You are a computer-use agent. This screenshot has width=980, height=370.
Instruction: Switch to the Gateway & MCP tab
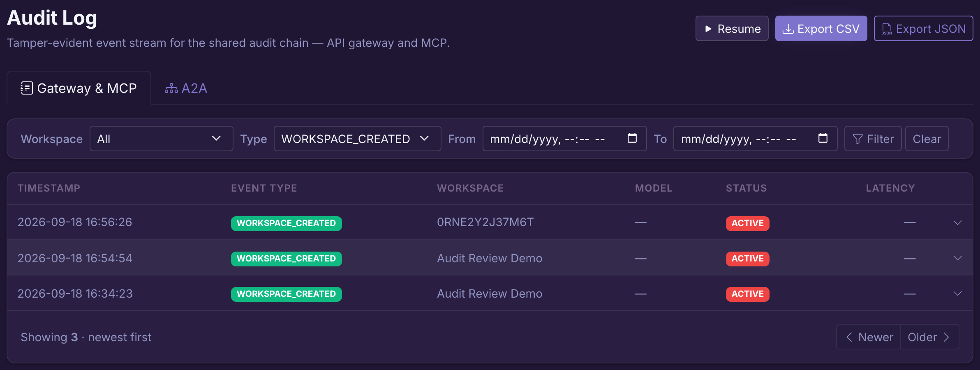79,88
